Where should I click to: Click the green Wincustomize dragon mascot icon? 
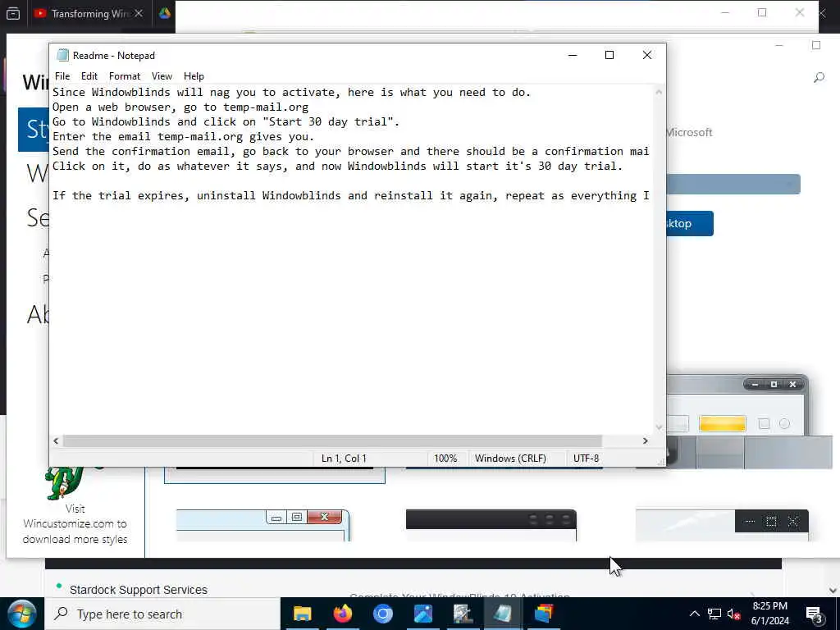coord(64,482)
